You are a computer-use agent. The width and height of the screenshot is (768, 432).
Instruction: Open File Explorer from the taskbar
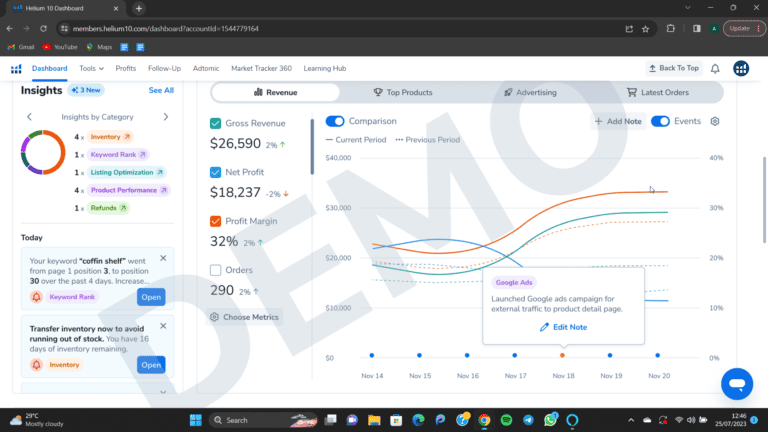pyautogui.click(x=374, y=420)
